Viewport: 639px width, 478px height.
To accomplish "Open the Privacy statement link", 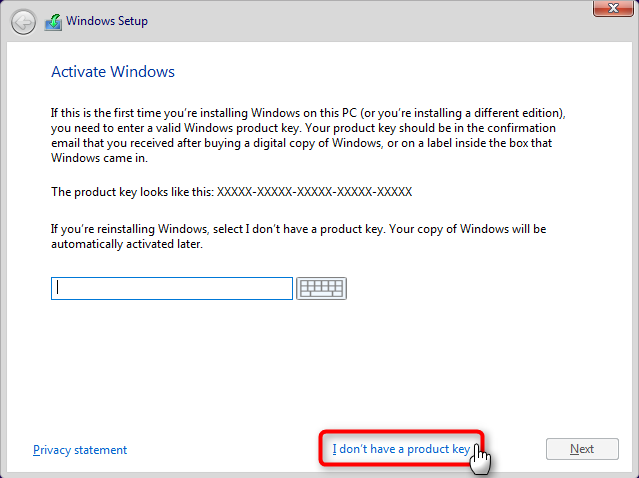I will [80, 450].
